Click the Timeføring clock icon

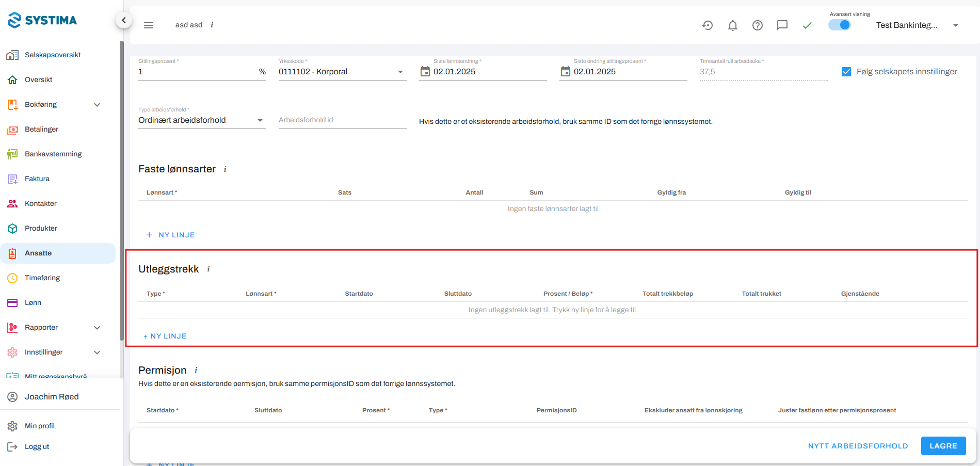click(12, 278)
